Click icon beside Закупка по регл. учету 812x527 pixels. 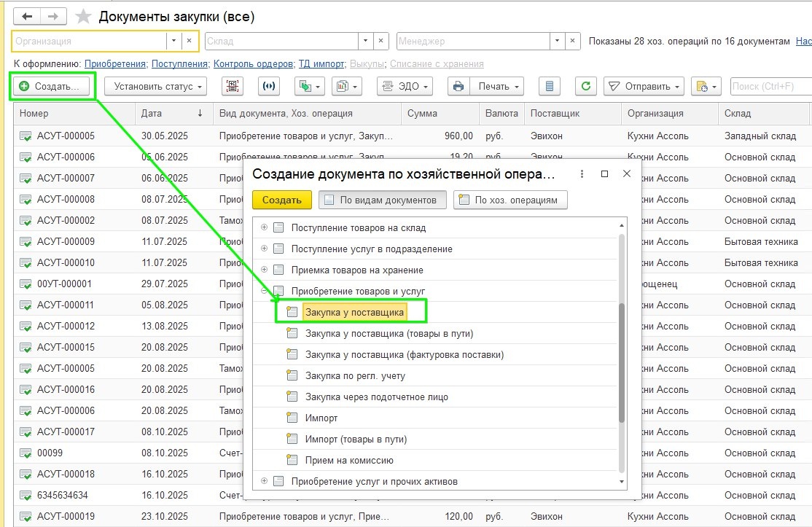292,376
